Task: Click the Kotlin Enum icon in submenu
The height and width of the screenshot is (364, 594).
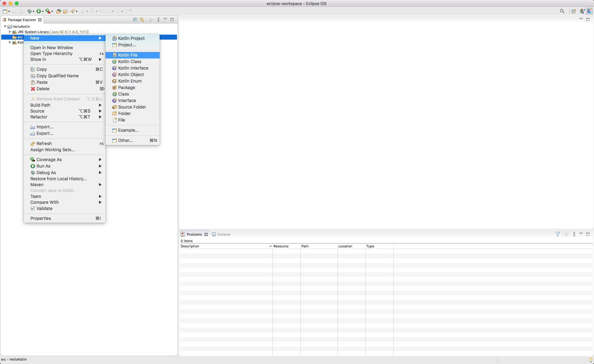Action: click(114, 81)
